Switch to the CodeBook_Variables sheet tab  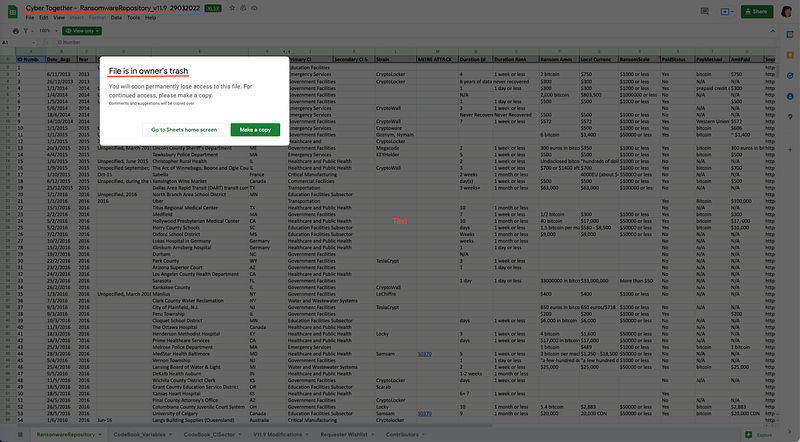[139, 435]
